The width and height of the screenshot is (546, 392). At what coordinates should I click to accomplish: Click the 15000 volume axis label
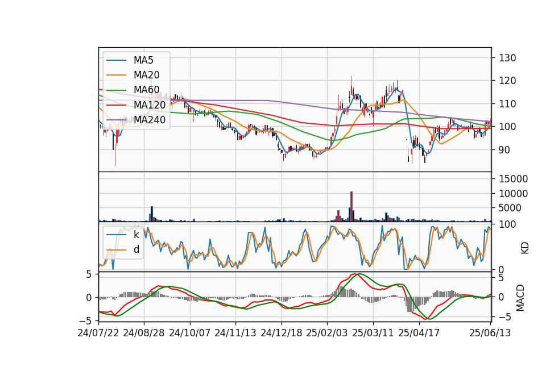click(513, 179)
